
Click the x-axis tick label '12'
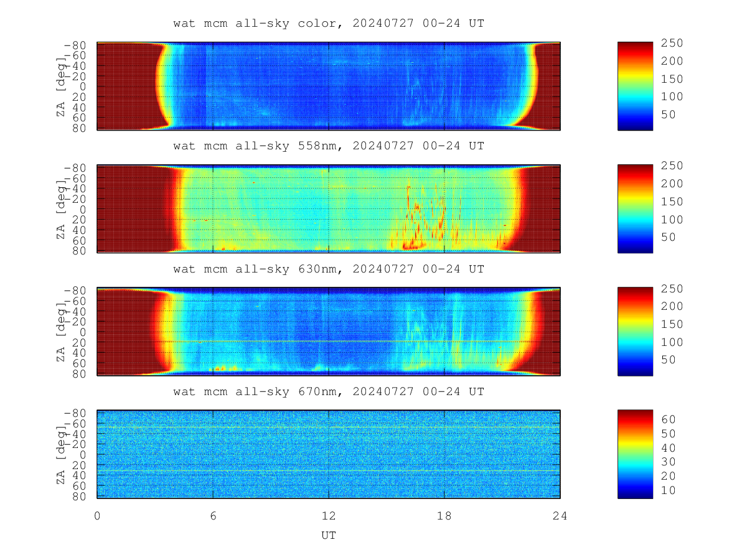tap(329, 515)
